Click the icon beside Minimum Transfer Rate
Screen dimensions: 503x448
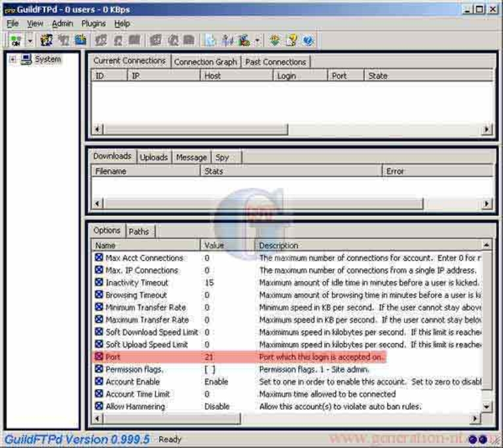pos(99,307)
